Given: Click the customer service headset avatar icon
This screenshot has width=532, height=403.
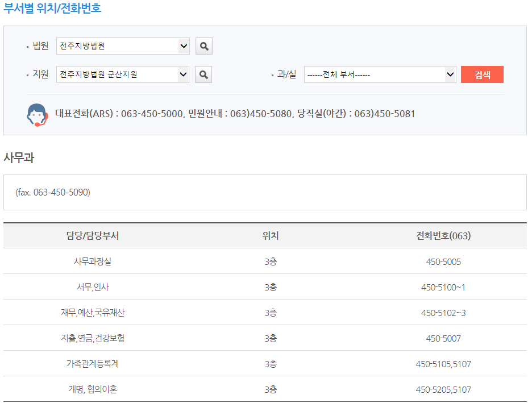Looking at the screenshot, I should click(38, 115).
